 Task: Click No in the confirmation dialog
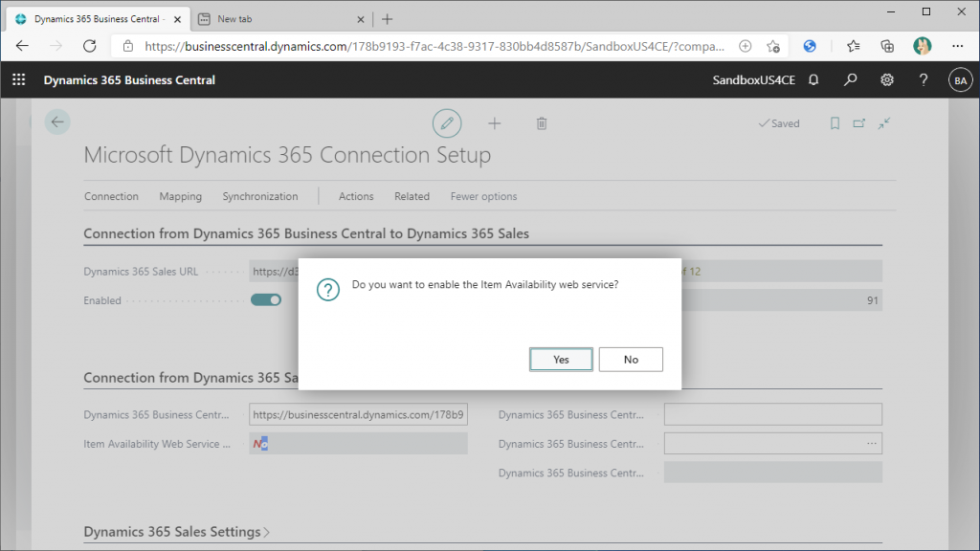coord(631,360)
